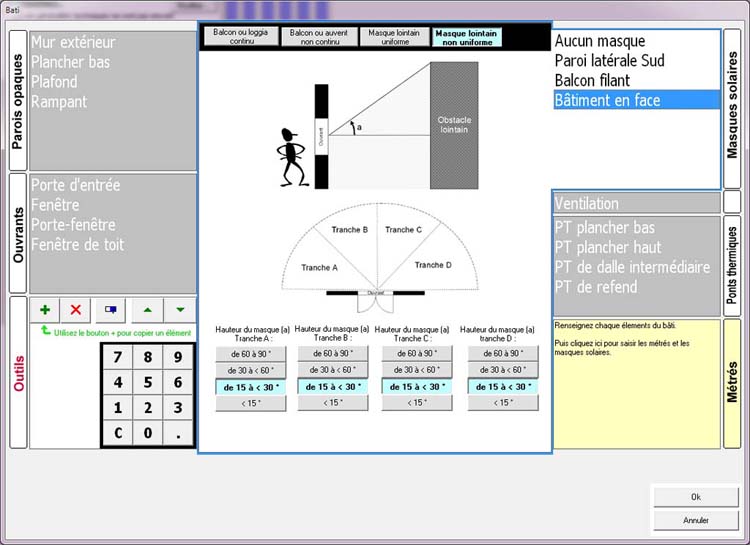
Task: Click the Annuler button
Action: pyautogui.click(x=695, y=520)
